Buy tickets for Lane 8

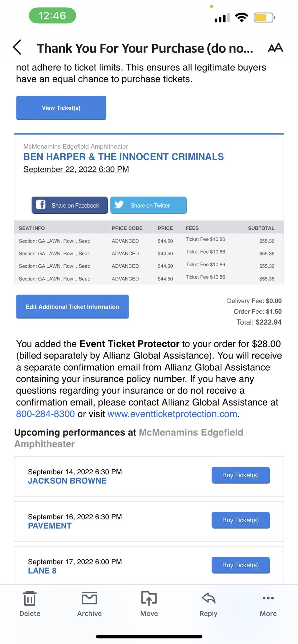(241, 565)
